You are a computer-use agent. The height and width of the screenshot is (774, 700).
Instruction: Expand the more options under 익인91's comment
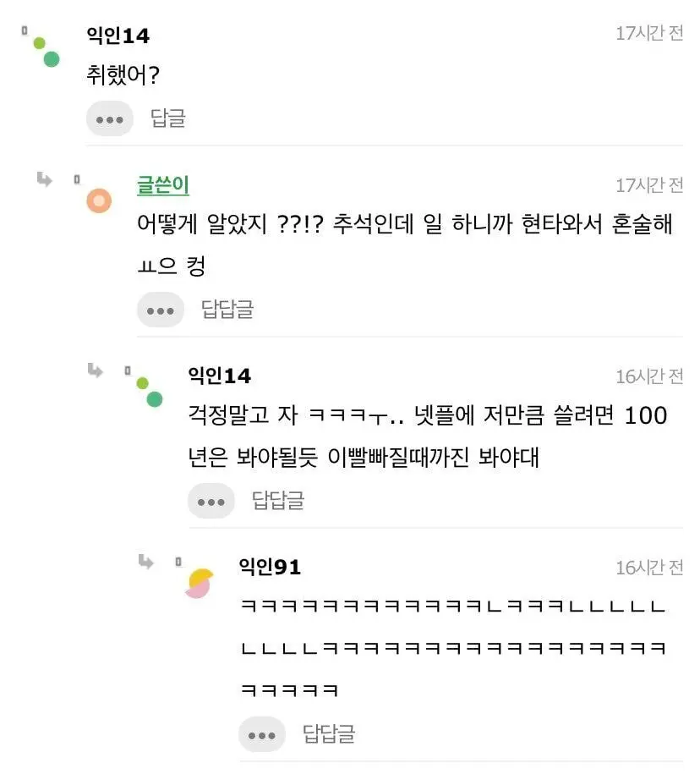click(x=262, y=734)
